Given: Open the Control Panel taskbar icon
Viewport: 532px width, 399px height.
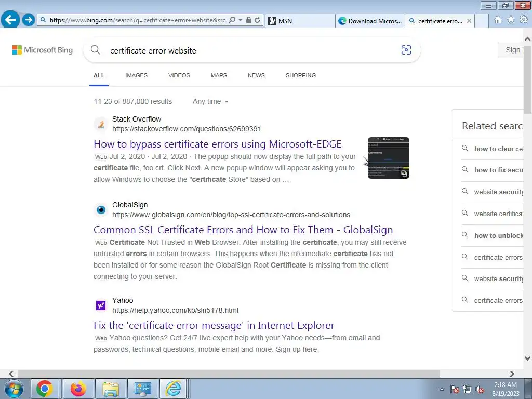Looking at the screenshot, I should coord(142,389).
